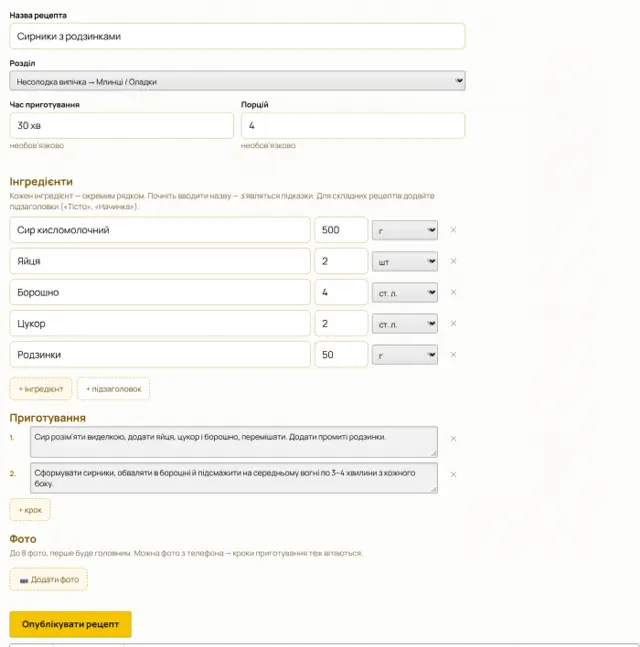Click the Порцій input field
This screenshot has height=647, width=640.
[x=353, y=125]
